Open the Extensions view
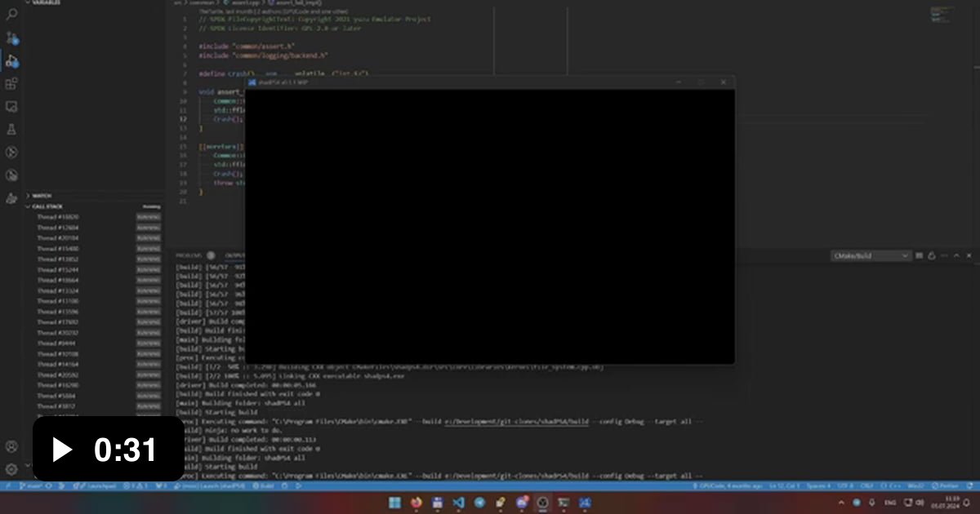This screenshot has height=514, width=980. click(x=11, y=83)
